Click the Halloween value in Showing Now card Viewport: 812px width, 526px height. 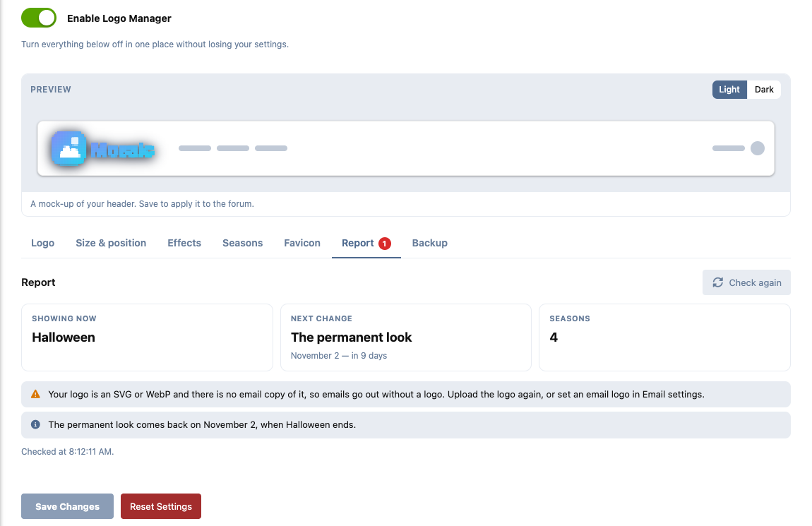coord(63,337)
